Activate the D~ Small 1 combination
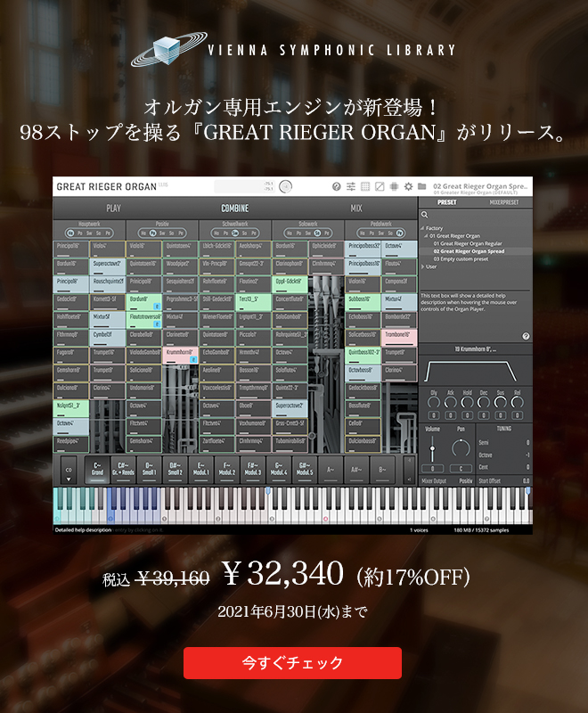588x713 pixels. pyautogui.click(x=149, y=469)
